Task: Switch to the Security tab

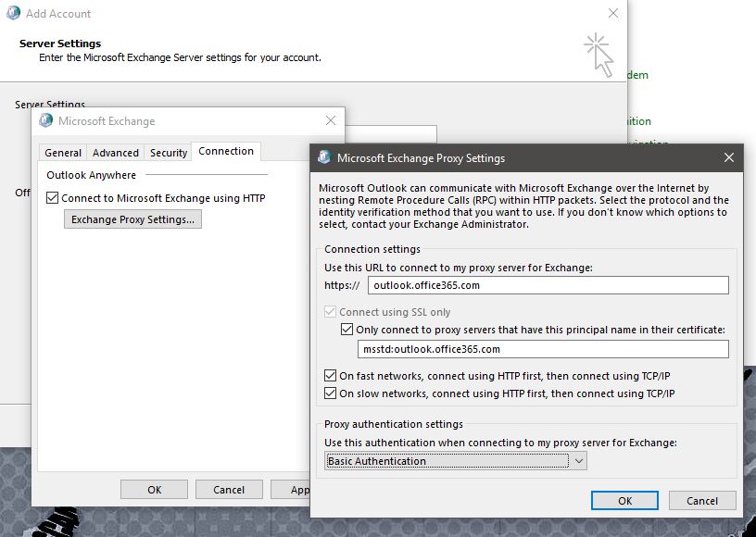Action: click(169, 153)
